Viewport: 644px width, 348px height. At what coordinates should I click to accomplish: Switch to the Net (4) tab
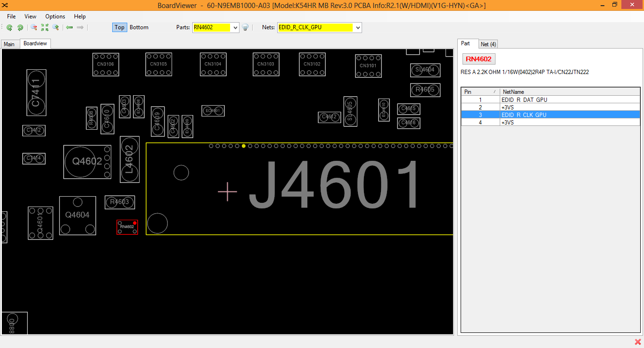(x=488, y=44)
